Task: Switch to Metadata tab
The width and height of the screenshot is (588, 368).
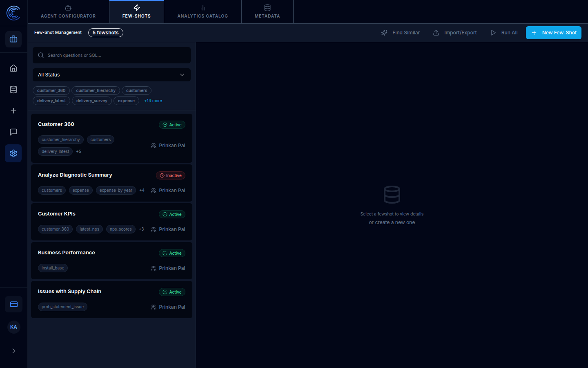Action: pyautogui.click(x=267, y=12)
